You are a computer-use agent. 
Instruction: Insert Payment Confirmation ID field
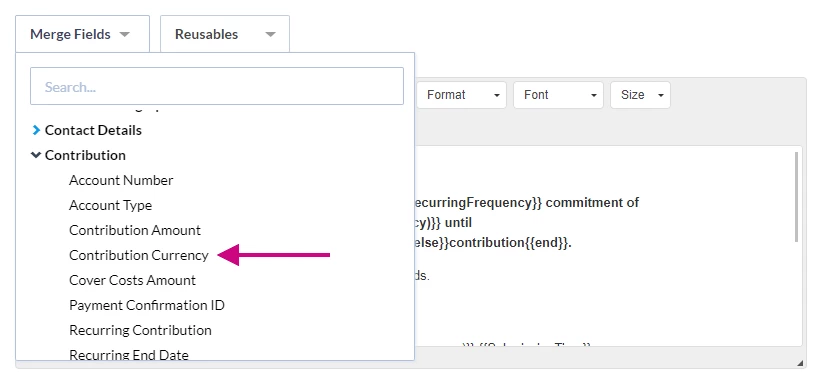(x=147, y=305)
